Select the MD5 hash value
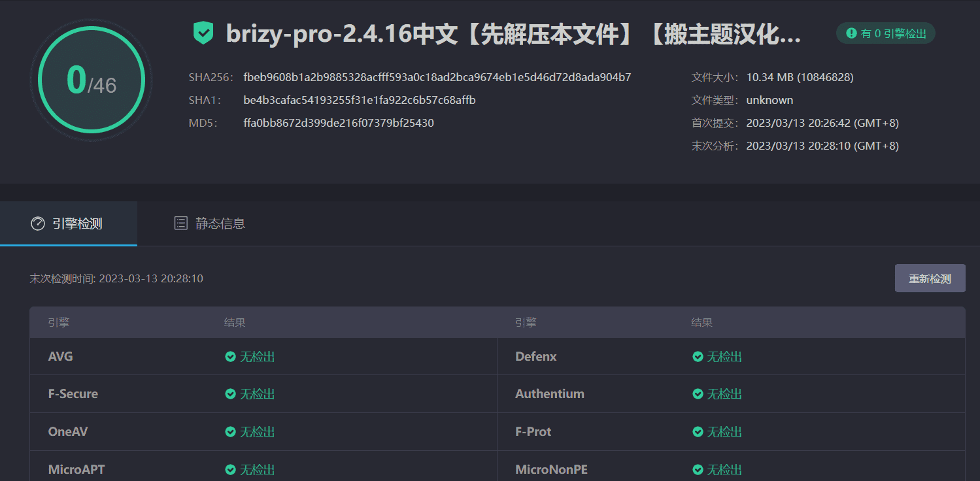980x481 pixels. point(339,123)
